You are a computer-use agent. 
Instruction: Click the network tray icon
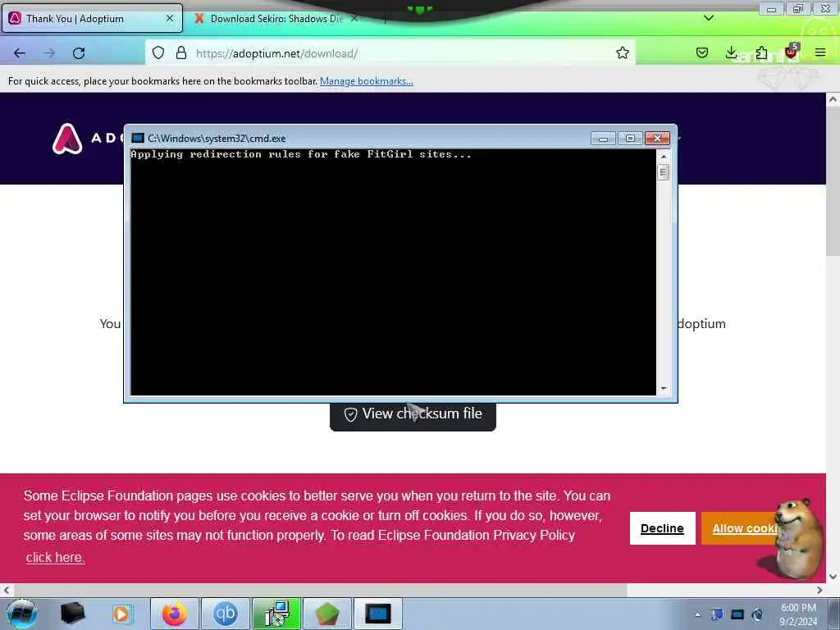point(737,614)
